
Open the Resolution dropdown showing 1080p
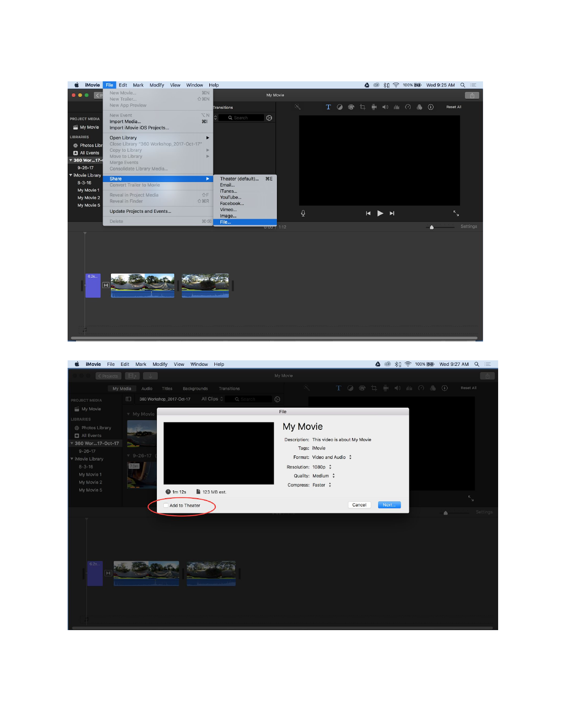click(322, 467)
